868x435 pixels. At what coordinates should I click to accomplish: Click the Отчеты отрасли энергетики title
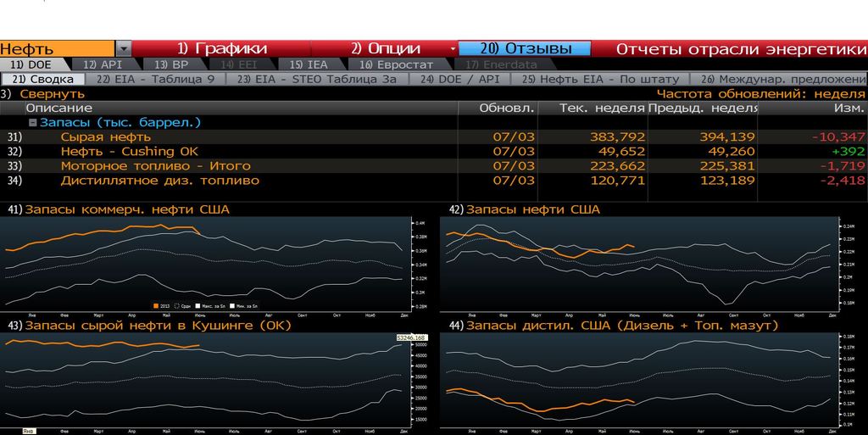(x=741, y=48)
